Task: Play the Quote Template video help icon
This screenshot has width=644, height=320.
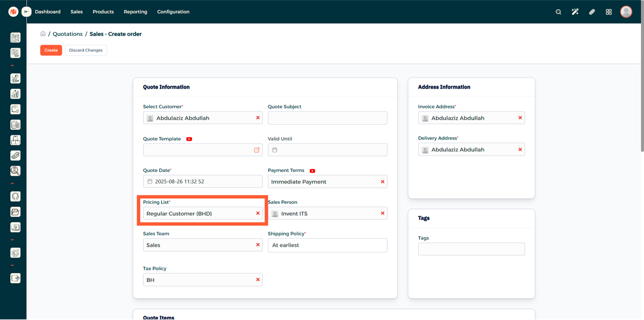Action: (x=189, y=139)
